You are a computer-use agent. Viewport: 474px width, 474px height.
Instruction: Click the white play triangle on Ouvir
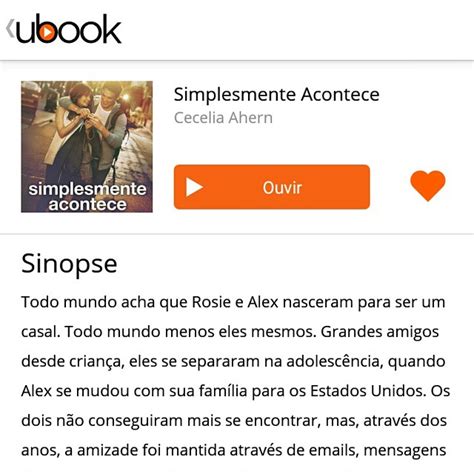click(194, 187)
